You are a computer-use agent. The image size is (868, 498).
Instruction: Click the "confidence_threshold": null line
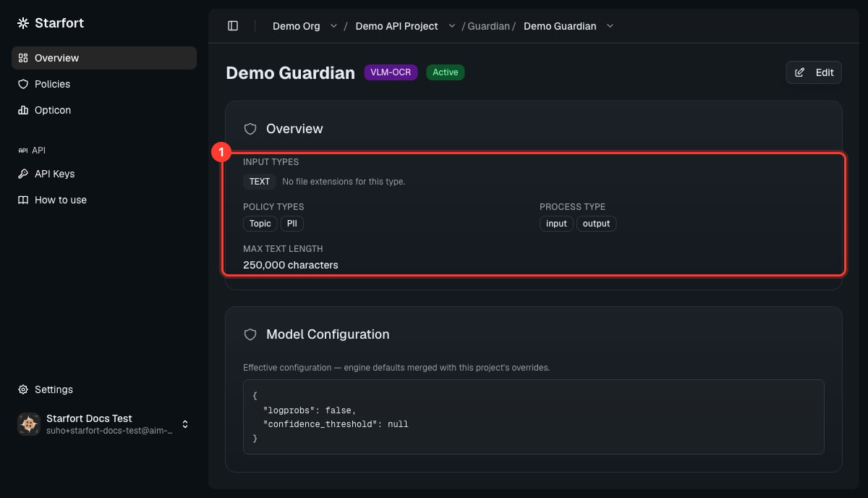[336, 424]
